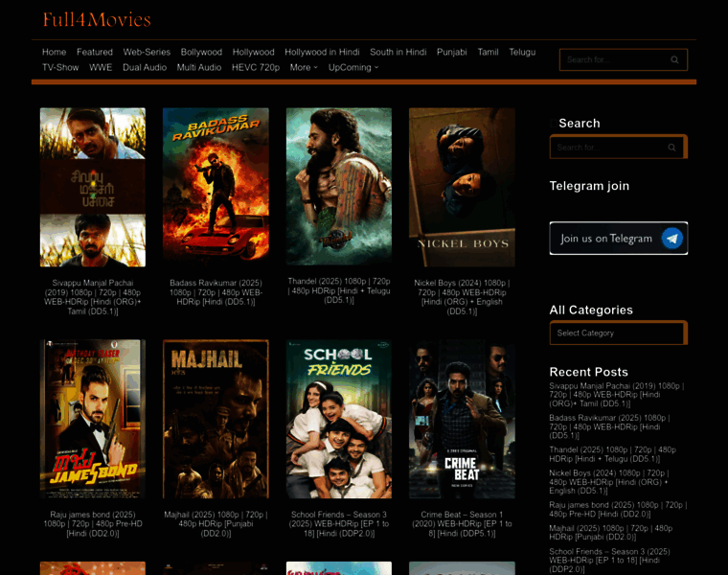
Task: Open Badass Ravikumar in Recent Posts
Action: pyautogui.click(x=609, y=426)
